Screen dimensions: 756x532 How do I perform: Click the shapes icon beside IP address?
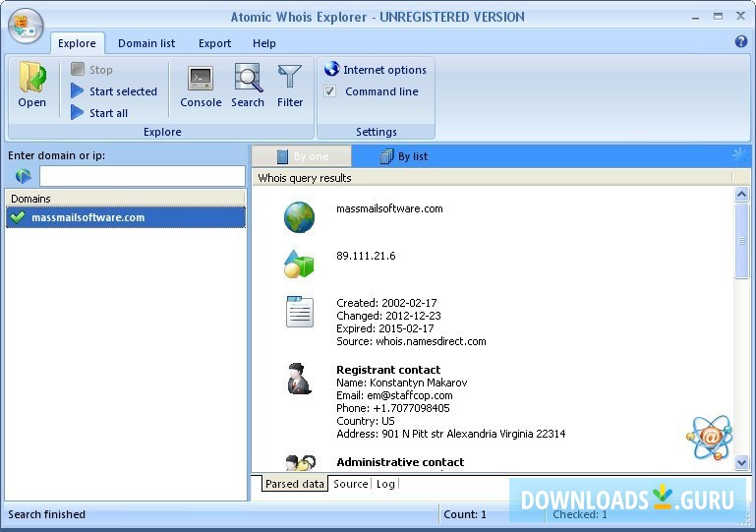299,265
